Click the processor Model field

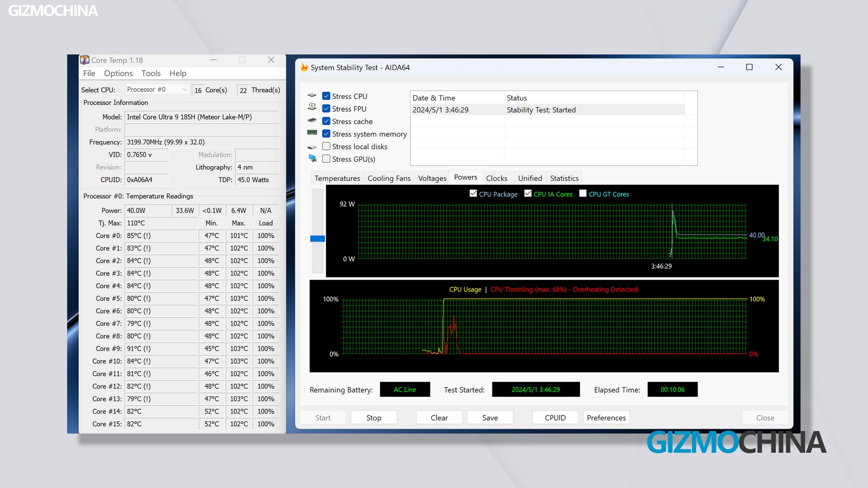click(202, 117)
